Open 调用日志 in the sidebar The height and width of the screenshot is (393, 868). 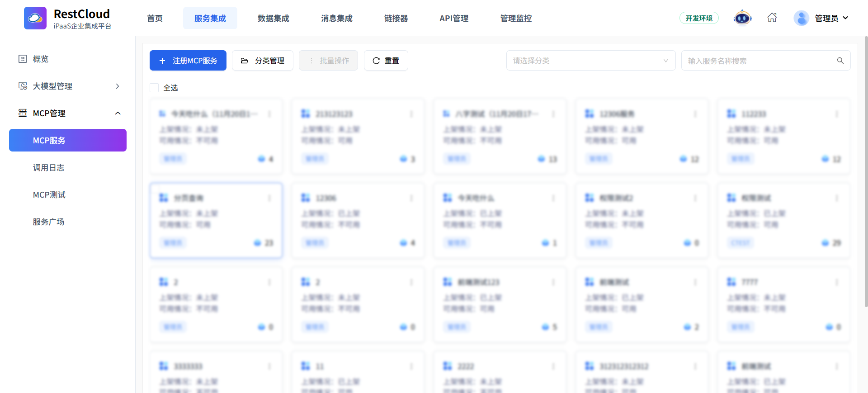point(68,167)
